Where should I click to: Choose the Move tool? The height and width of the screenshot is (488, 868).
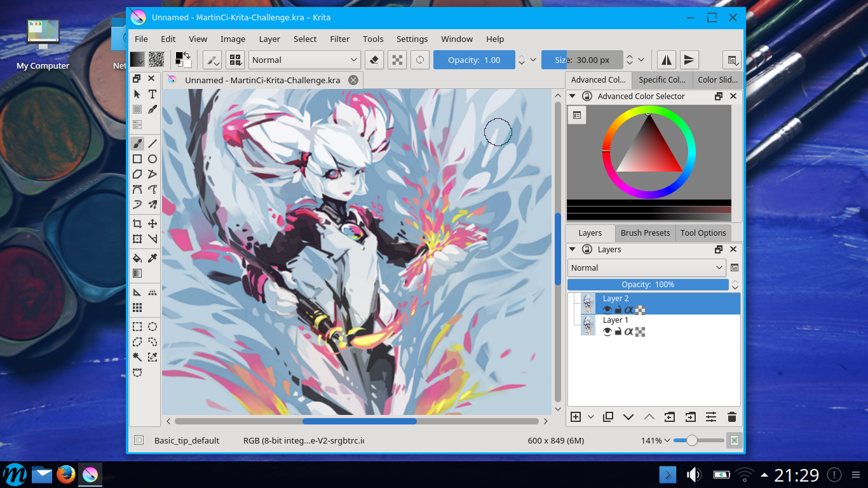(153, 224)
